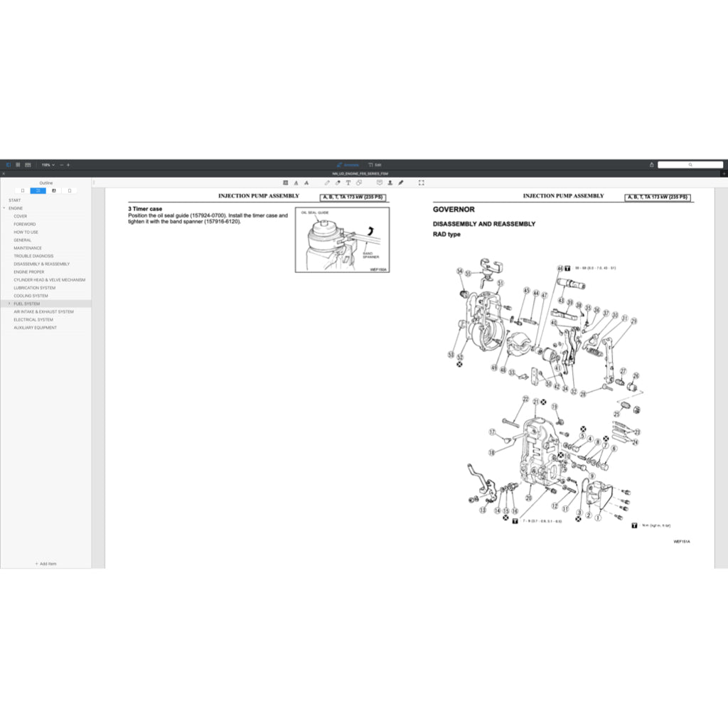Enter fullscreen presentation view

click(x=421, y=183)
